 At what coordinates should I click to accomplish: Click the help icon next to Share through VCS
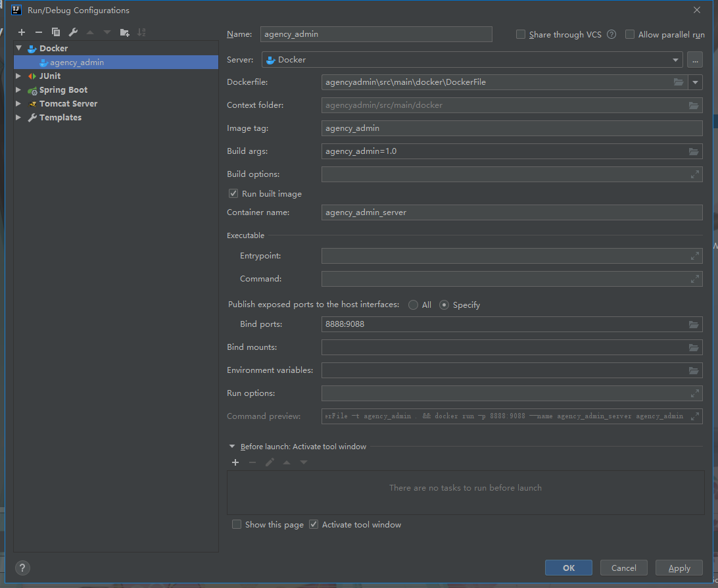(x=611, y=34)
